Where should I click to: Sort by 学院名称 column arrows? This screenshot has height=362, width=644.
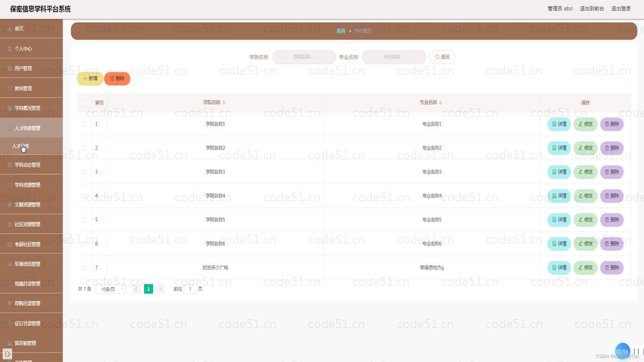224,103
